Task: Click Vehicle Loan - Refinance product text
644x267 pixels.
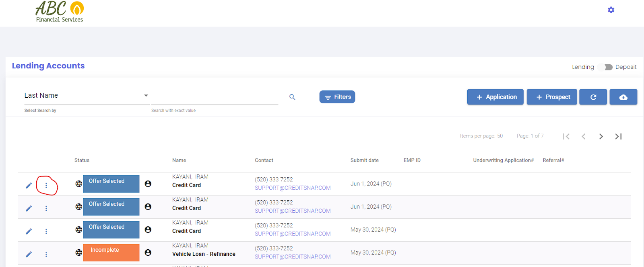Action: [x=204, y=254]
